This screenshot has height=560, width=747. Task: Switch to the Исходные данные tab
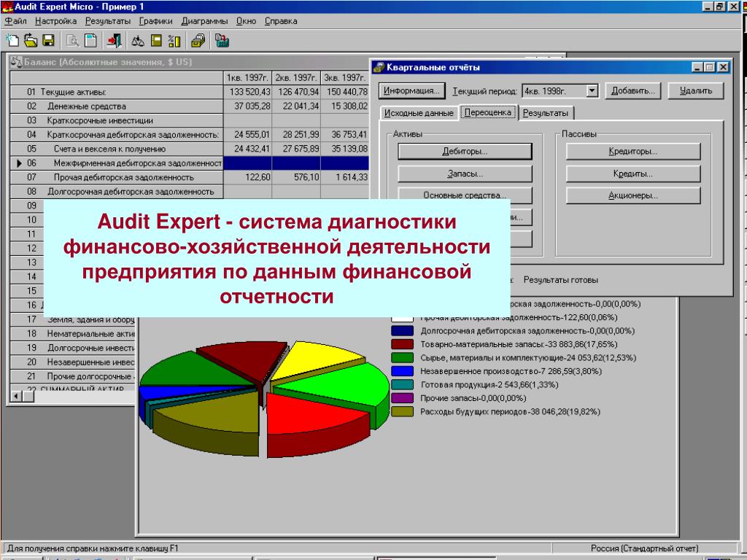(419, 113)
